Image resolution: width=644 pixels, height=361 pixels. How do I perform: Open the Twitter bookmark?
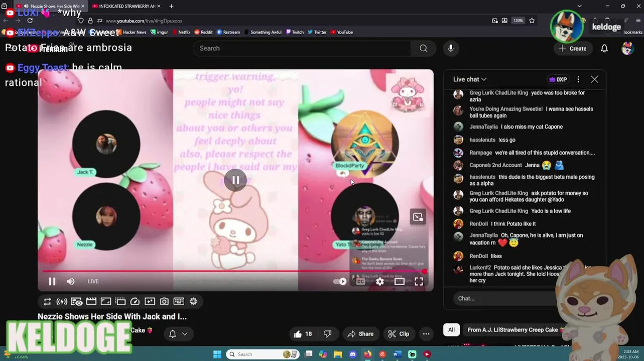[x=317, y=32]
